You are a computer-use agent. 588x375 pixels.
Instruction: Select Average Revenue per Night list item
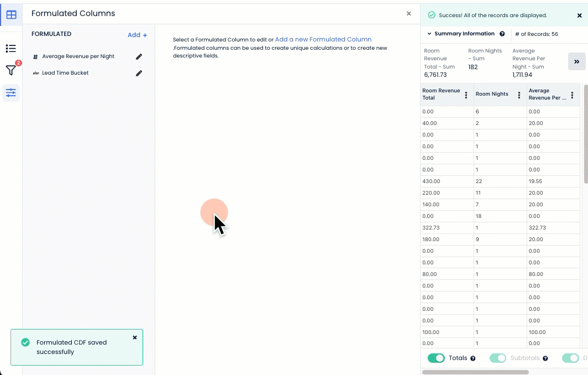point(78,56)
